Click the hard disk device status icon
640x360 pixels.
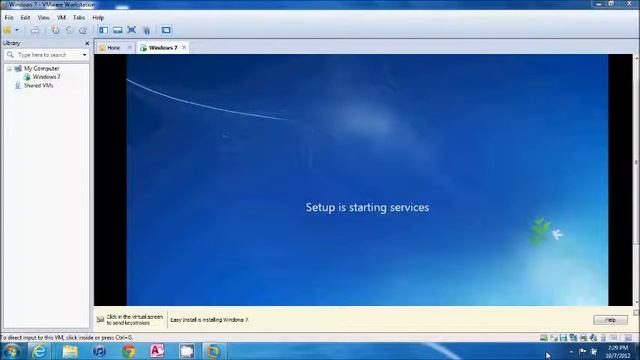click(x=543, y=338)
